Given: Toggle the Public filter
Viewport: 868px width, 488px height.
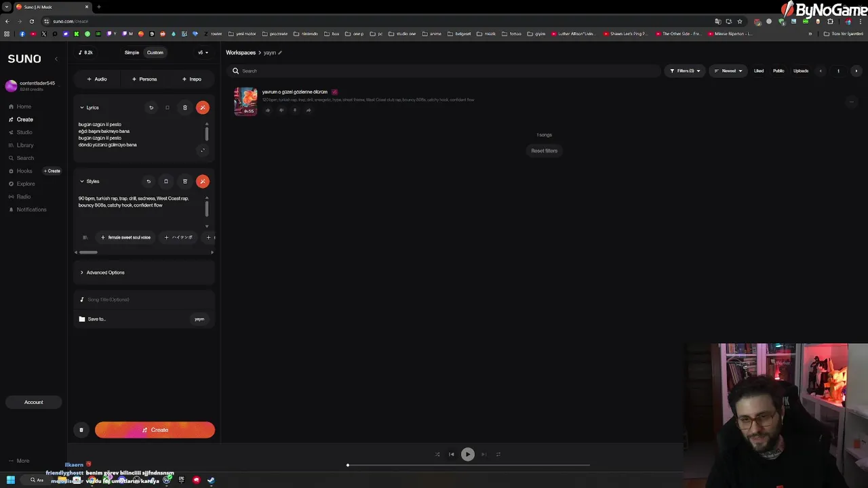Looking at the screenshot, I should click(778, 70).
